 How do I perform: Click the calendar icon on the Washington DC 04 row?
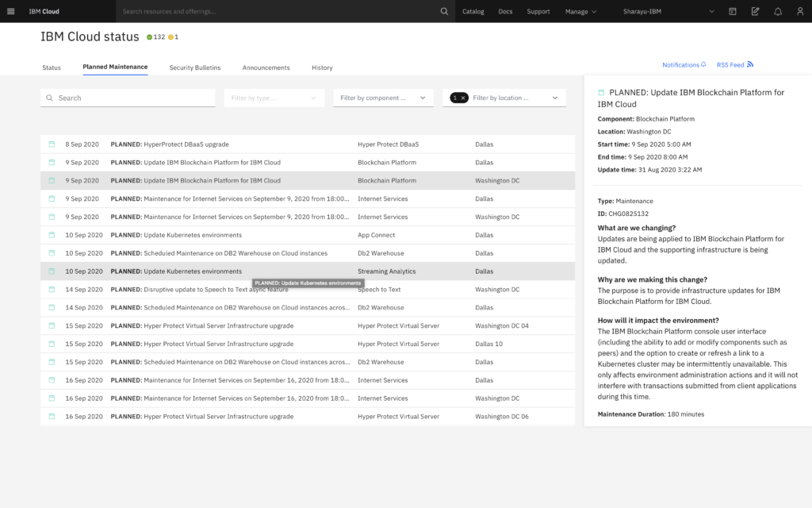pyautogui.click(x=52, y=325)
